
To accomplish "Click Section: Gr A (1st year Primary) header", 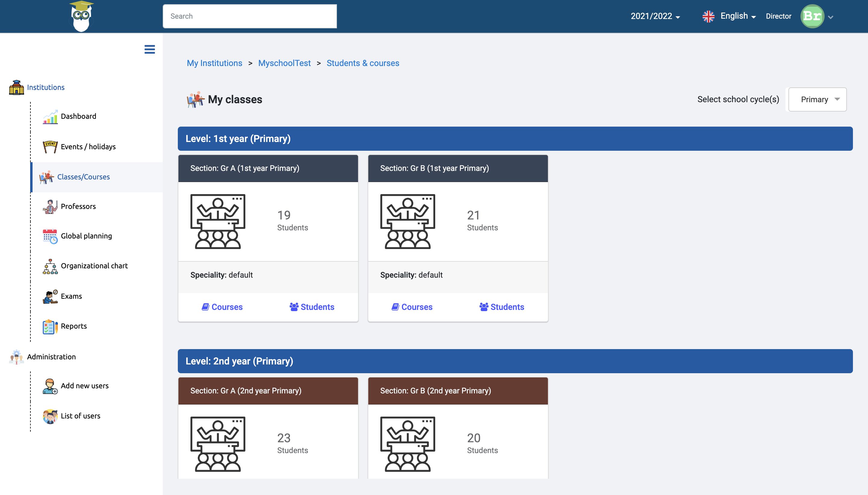I will coord(268,168).
